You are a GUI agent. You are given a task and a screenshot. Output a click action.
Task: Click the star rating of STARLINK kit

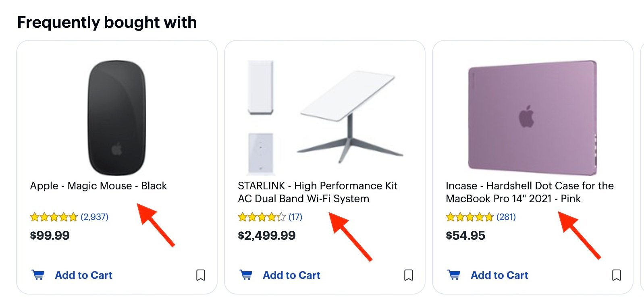[x=262, y=218]
